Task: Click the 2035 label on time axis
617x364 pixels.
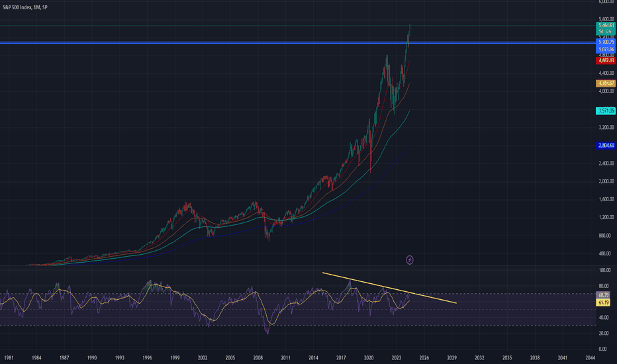Action: (507, 357)
